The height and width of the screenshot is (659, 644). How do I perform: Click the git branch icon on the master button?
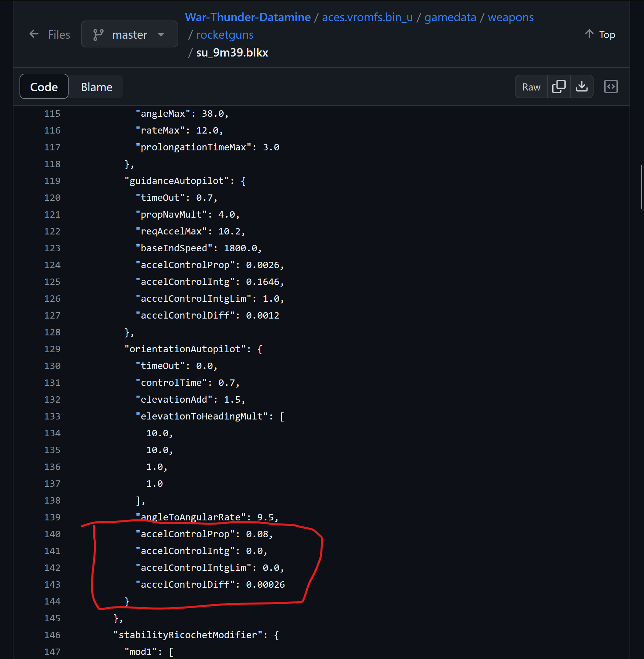click(98, 35)
